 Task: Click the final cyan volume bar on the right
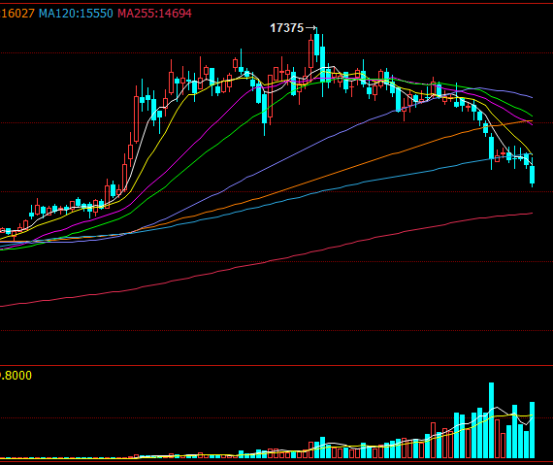tap(532, 430)
